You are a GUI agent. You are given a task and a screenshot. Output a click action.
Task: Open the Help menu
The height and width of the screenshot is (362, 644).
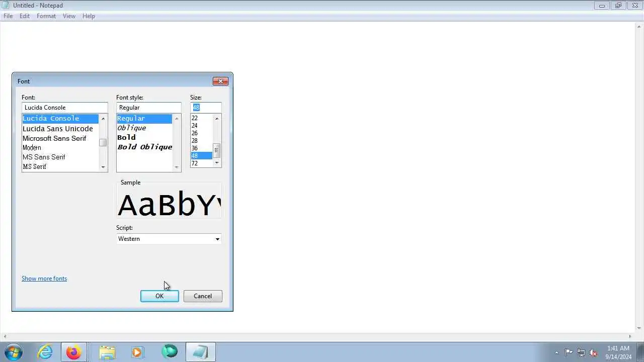tap(89, 16)
